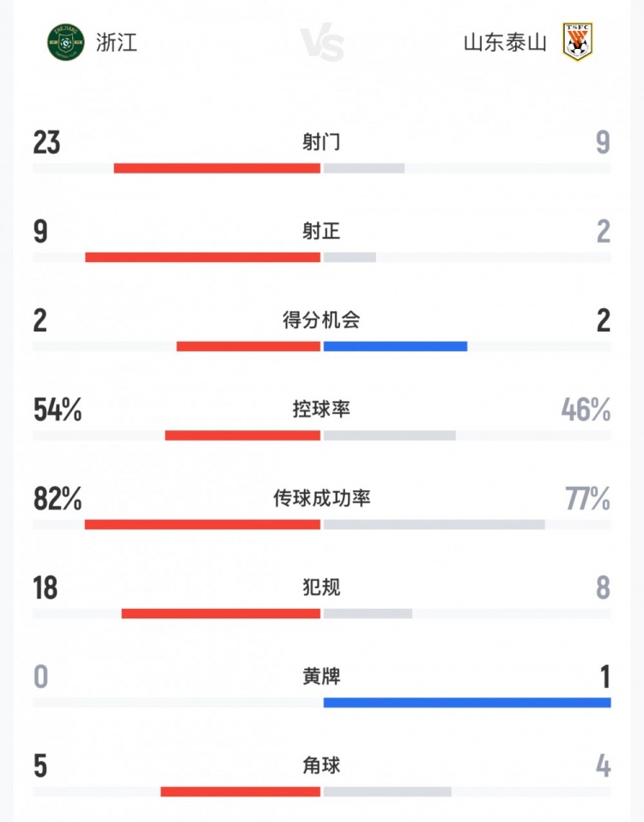The image size is (644, 822).
Task: Click the red shots bar for Zhejiang
Action: coord(217,168)
